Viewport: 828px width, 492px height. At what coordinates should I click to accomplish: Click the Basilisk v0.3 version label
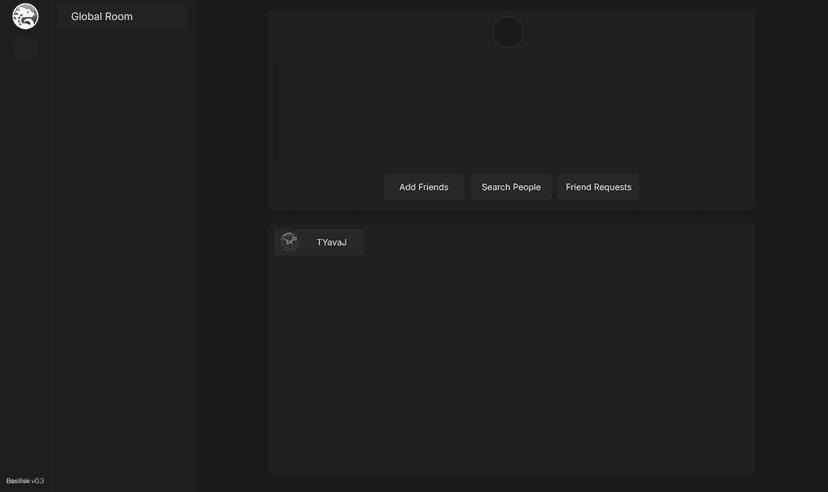(x=25, y=481)
